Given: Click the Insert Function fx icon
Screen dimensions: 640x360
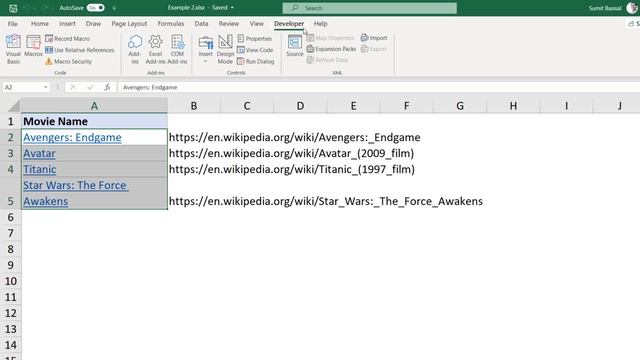Looking at the screenshot, I should tap(107, 87).
